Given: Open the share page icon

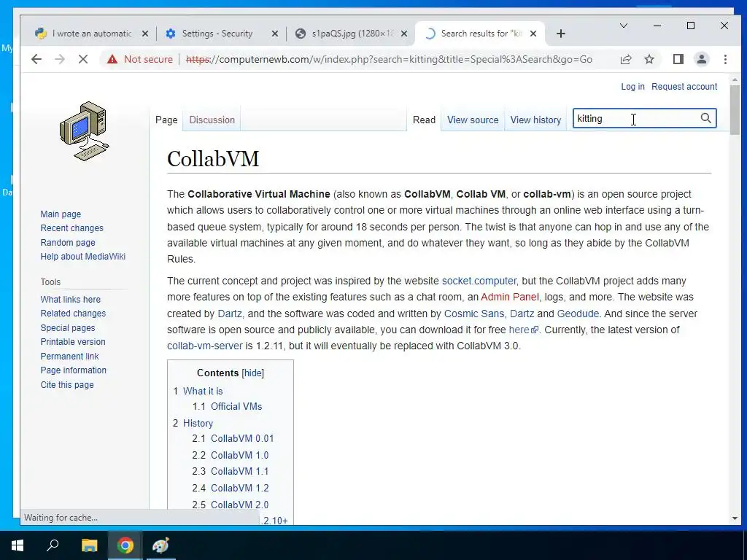Looking at the screenshot, I should point(625,59).
